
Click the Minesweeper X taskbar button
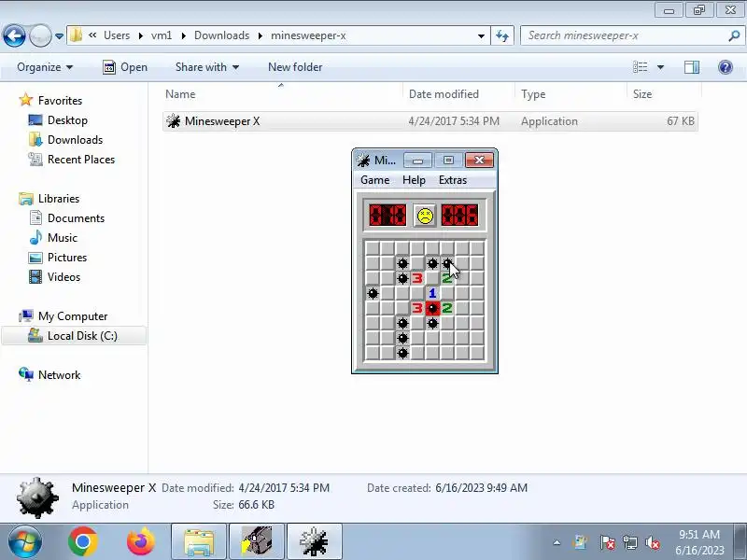(315, 542)
